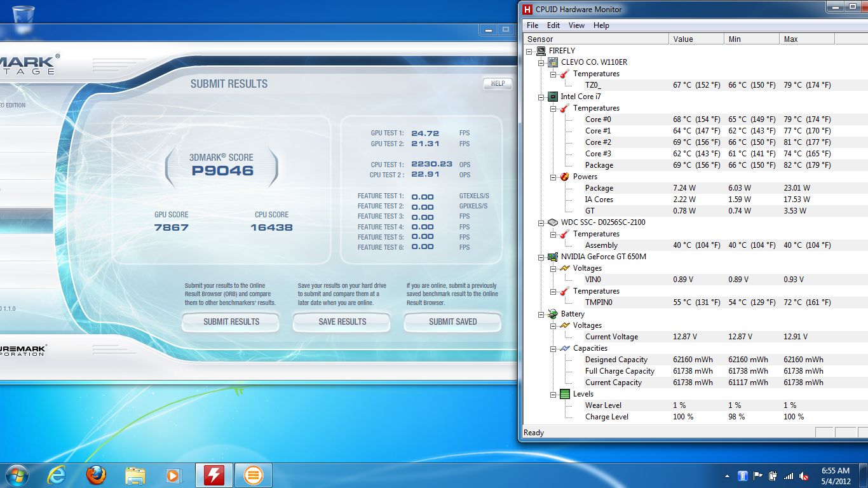The height and width of the screenshot is (488, 868).
Task: Click the Value column header
Action: pos(683,39)
